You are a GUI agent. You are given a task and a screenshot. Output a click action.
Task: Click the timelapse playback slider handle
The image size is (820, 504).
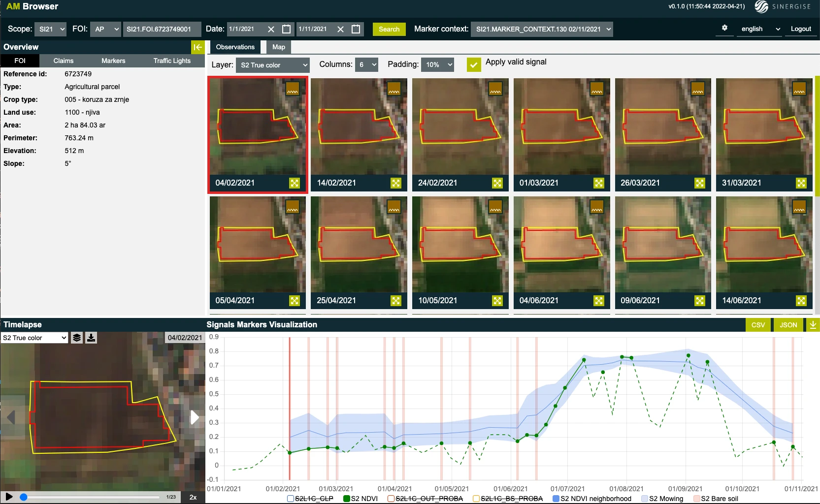23,497
